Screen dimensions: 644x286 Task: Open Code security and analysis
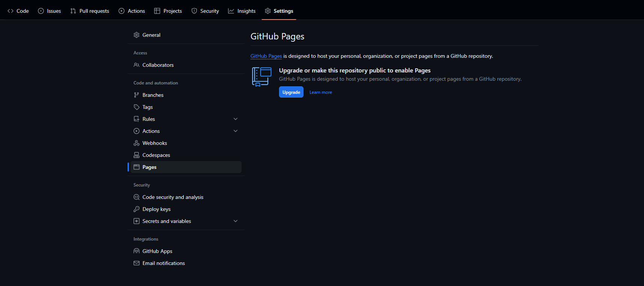[x=186, y=197]
